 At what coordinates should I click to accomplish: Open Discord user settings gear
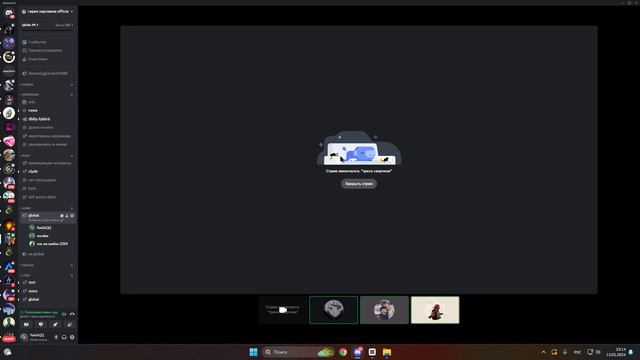[x=72, y=337]
